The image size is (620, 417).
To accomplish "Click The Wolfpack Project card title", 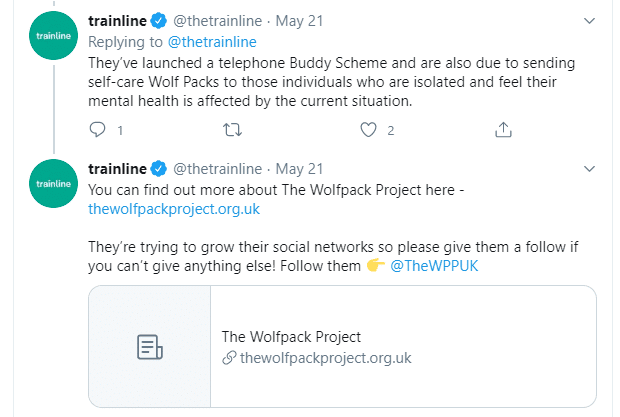I will (x=291, y=337).
